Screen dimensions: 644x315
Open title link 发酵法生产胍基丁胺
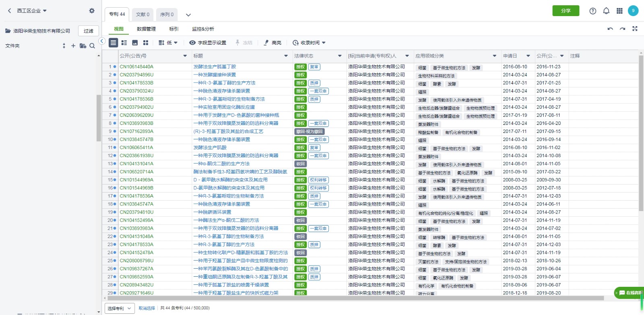click(215, 67)
